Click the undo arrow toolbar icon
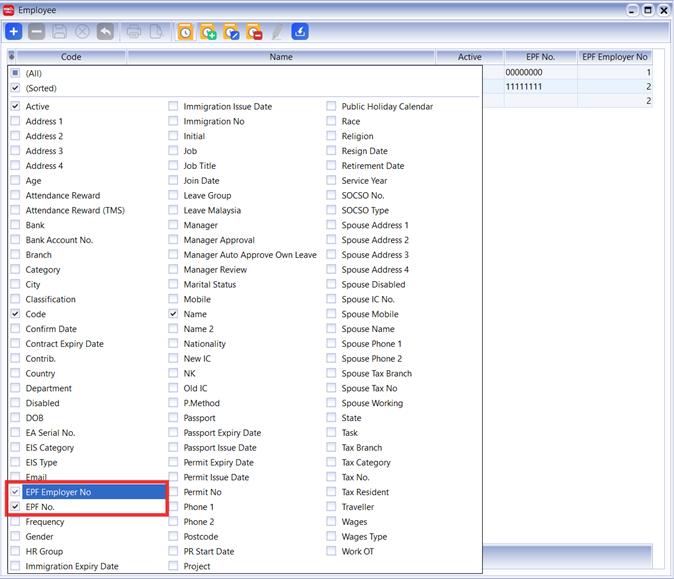674x579 pixels. [105, 32]
